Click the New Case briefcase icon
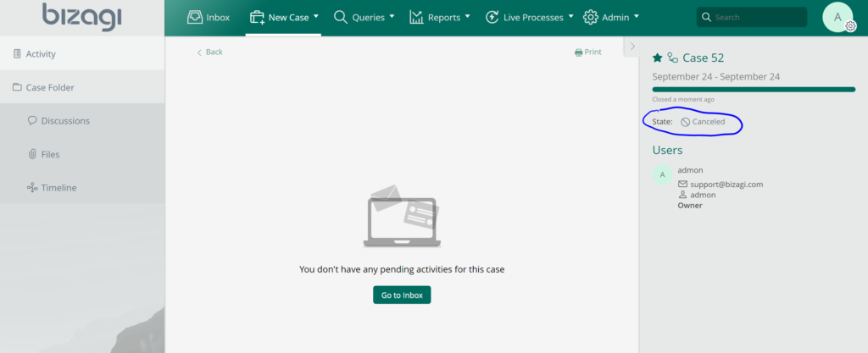 [257, 17]
